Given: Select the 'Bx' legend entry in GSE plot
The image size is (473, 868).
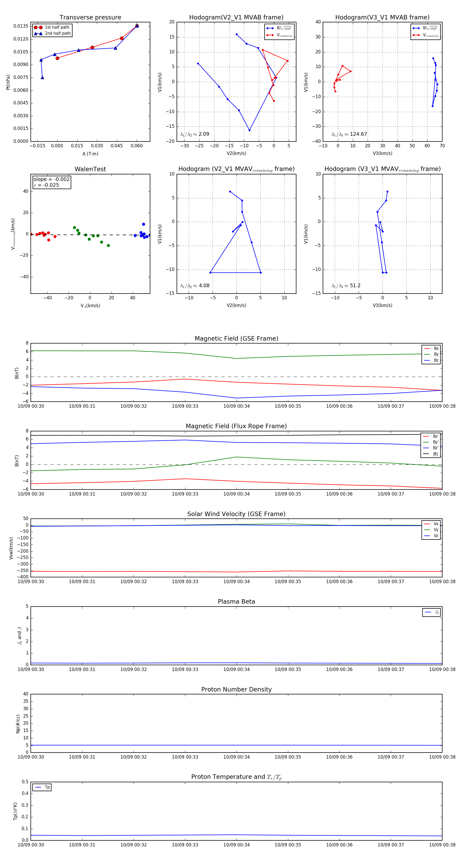Looking at the screenshot, I should [x=431, y=349].
